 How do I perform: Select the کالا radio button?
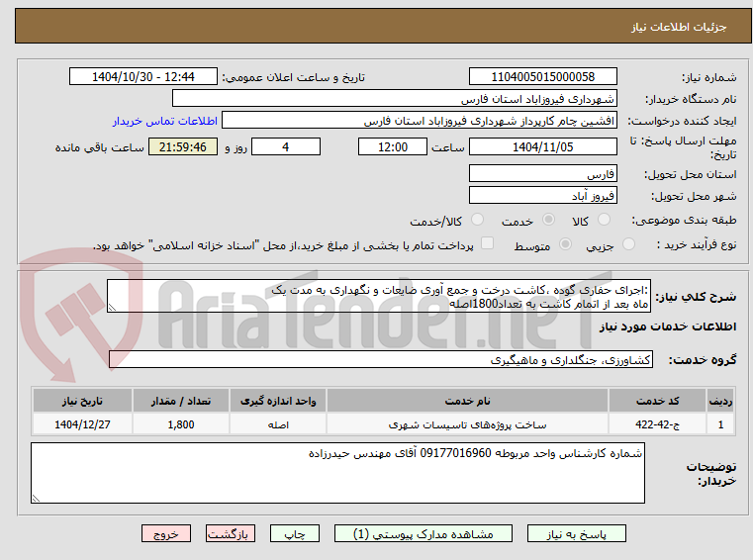click(x=604, y=220)
